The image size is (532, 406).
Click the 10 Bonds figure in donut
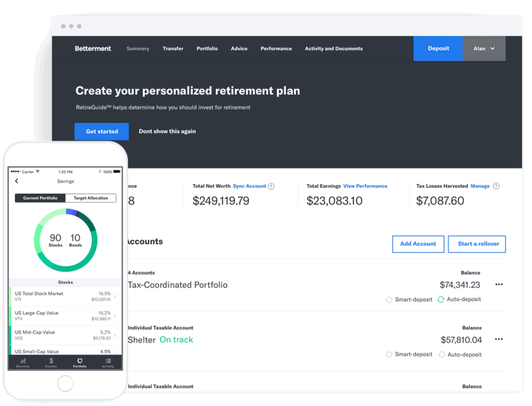(75, 240)
